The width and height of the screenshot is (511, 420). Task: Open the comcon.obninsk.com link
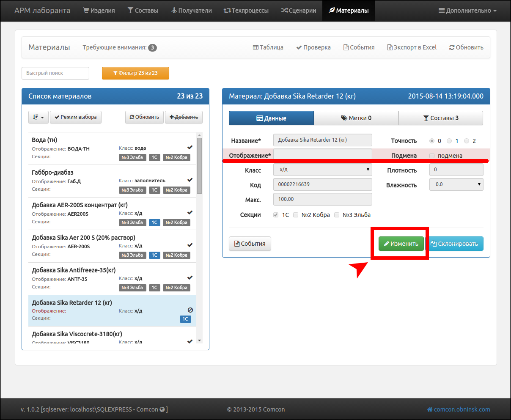coord(459,409)
